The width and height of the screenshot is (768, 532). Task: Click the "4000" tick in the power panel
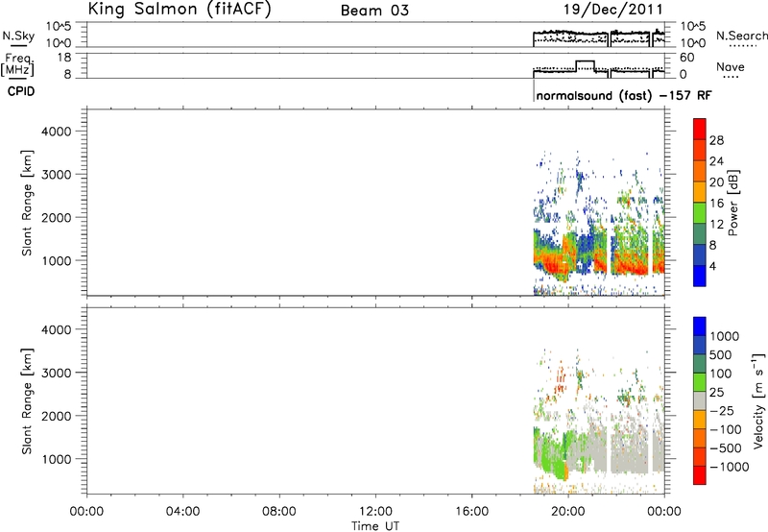pyautogui.click(x=57, y=132)
